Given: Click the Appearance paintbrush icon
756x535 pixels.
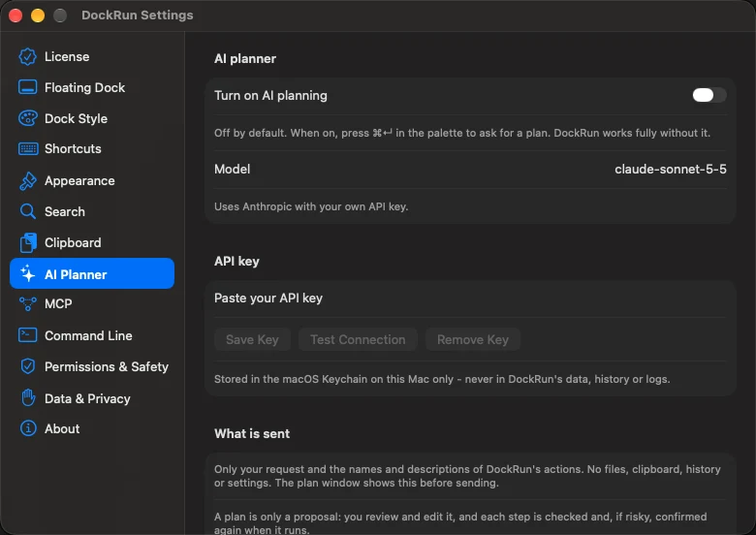Looking at the screenshot, I should click(x=27, y=180).
